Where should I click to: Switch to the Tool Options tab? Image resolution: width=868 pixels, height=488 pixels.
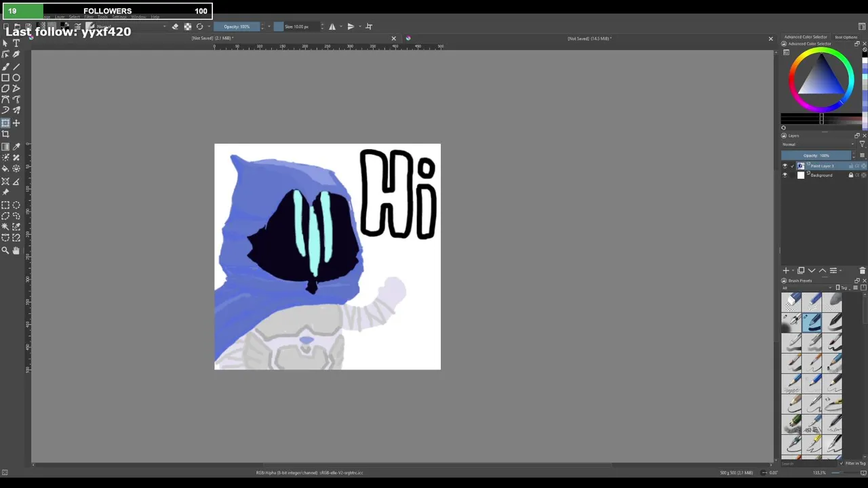pyautogui.click(x=846, y=37)
